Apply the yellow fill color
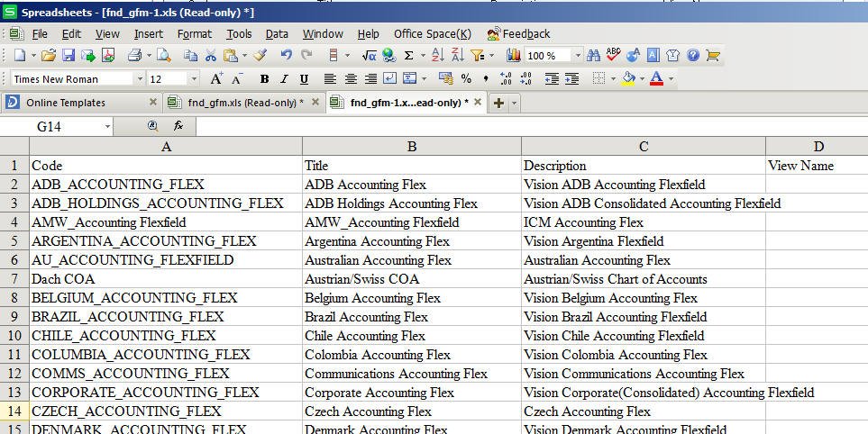The image size is (868, 434). pos(629,79)
